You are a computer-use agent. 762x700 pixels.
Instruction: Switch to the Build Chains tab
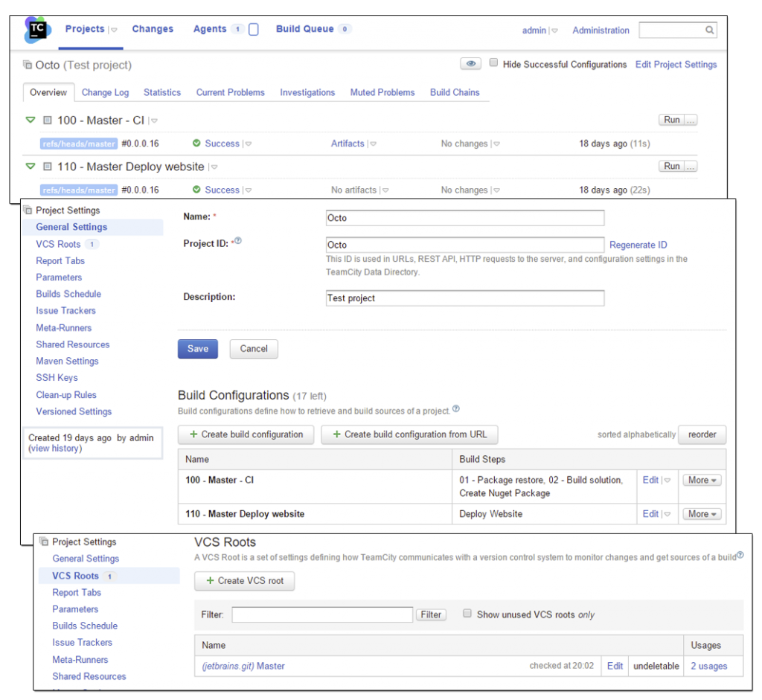455,92
